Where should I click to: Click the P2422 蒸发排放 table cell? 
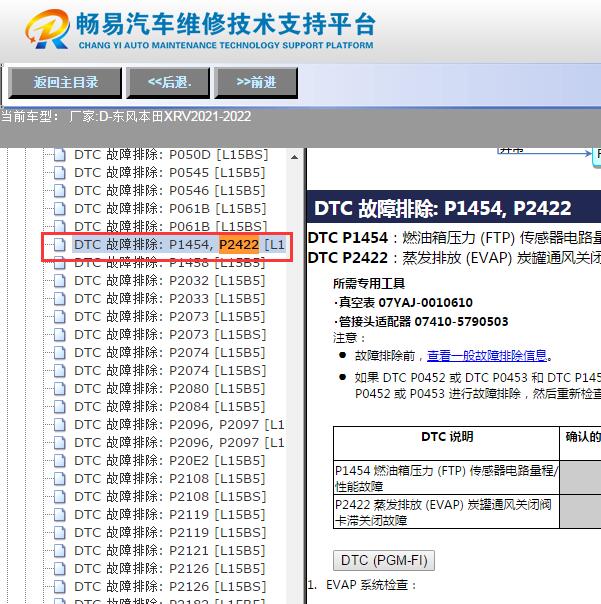[447, 512]
